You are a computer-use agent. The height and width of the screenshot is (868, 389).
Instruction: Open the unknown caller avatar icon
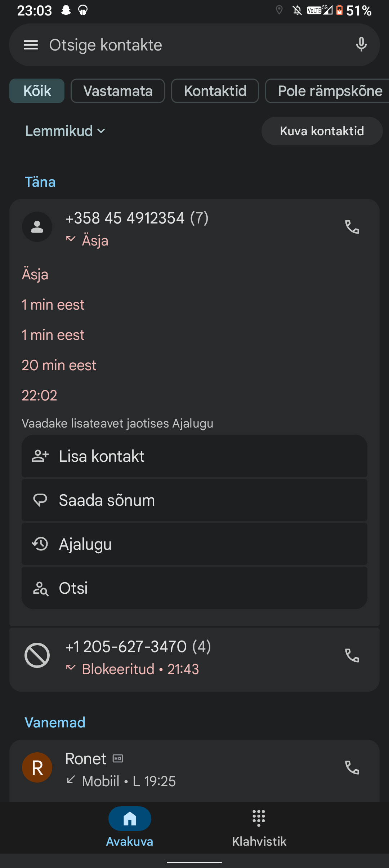(37, 227)
